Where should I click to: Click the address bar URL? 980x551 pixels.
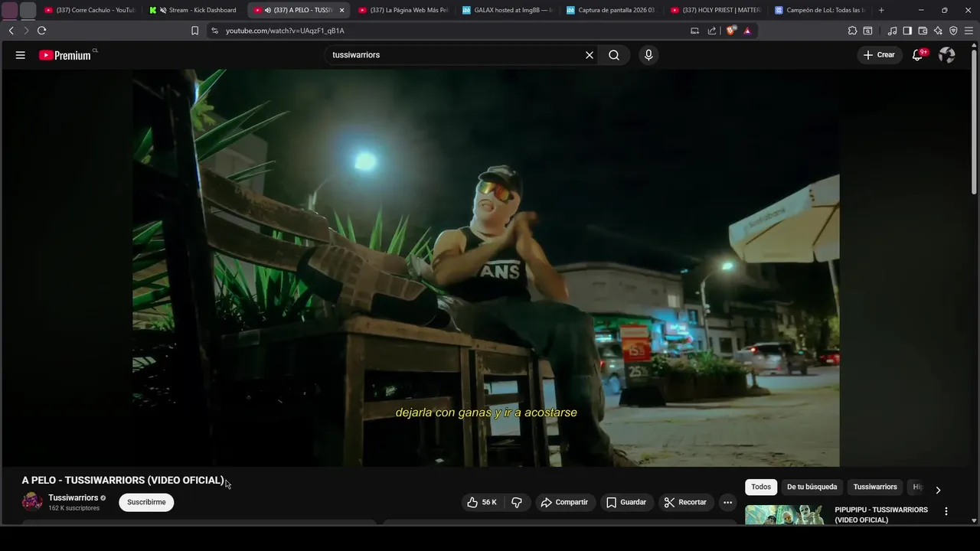(x=285, y=31)
